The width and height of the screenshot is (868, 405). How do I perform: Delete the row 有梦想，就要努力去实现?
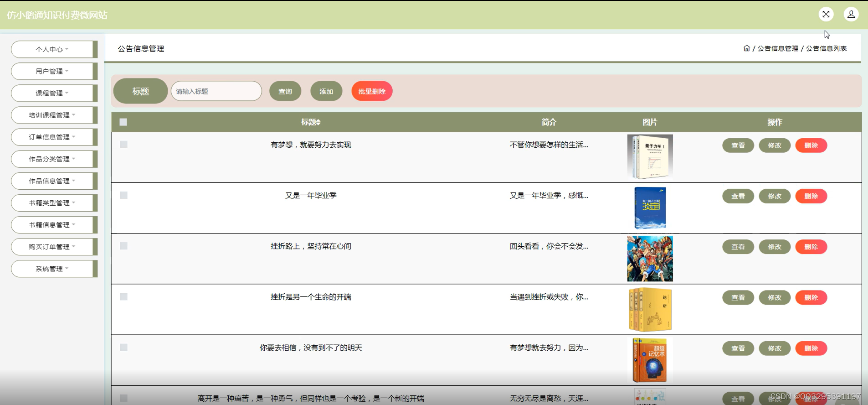811,145
